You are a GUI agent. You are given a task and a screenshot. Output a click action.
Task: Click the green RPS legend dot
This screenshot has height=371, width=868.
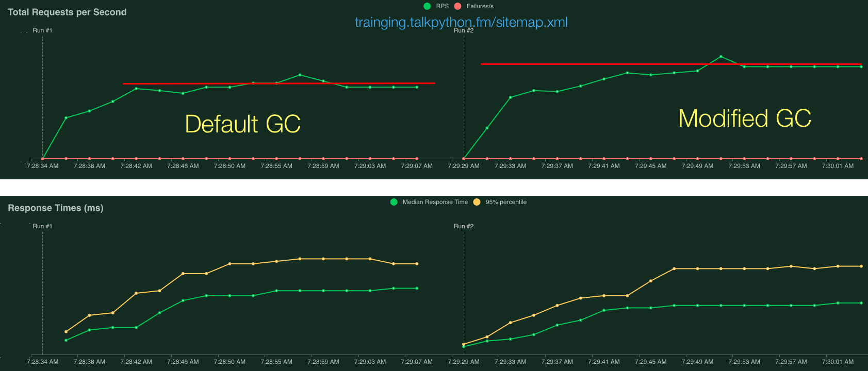coord(427,6)
